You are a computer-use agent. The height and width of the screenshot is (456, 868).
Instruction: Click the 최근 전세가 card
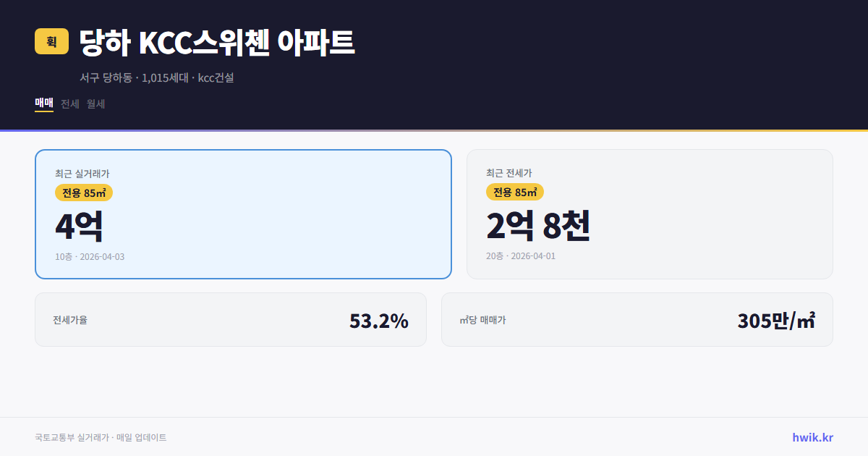650,214
